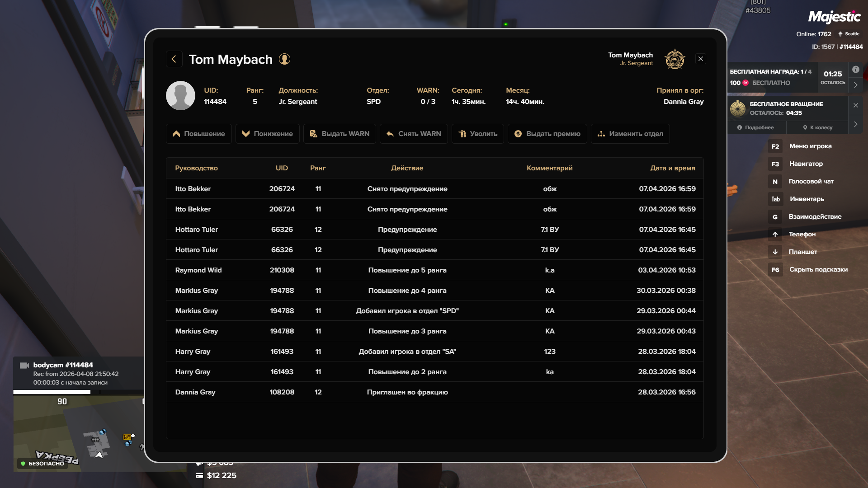Click Выдать премию bonus button
The image size is (868, 488).
[x=547, y=134]
